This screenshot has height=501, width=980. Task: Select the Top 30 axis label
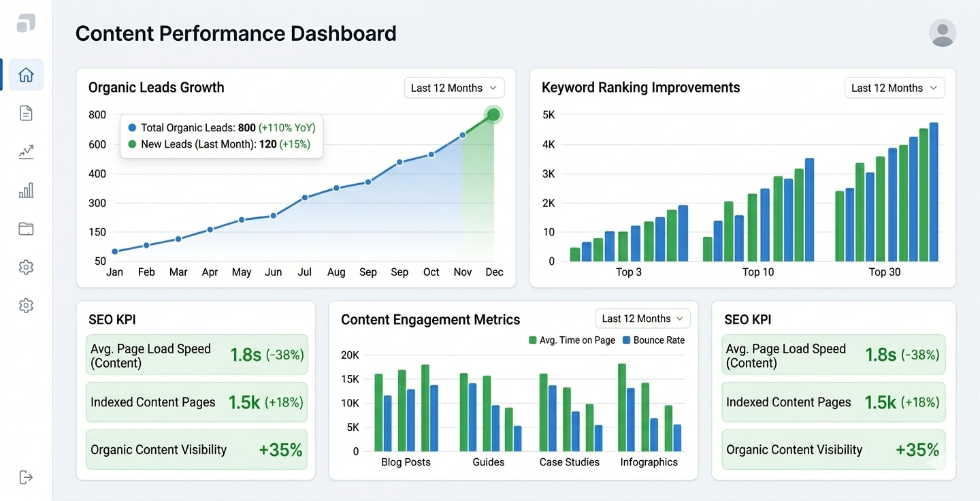coord(884,272)
